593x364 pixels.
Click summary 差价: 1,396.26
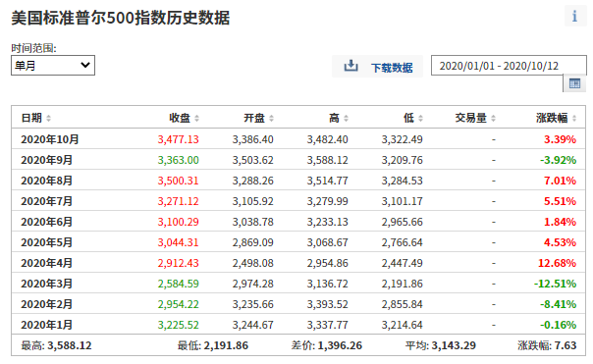(x=327, y=345)
